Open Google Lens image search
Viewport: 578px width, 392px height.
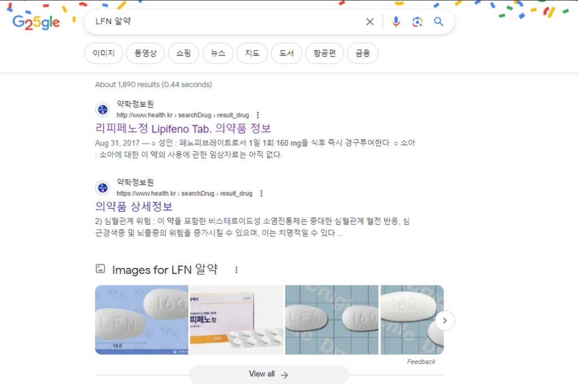[417, 22]
